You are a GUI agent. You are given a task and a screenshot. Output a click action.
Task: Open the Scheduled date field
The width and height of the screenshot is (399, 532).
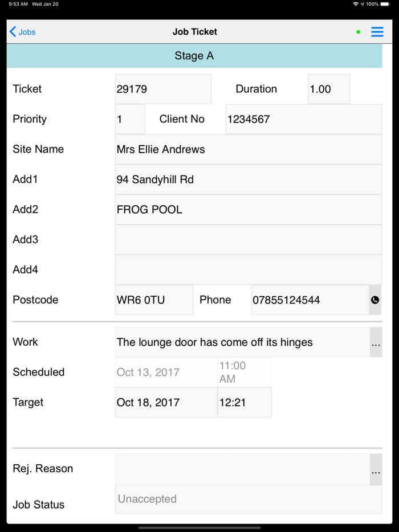coord(165,372)
